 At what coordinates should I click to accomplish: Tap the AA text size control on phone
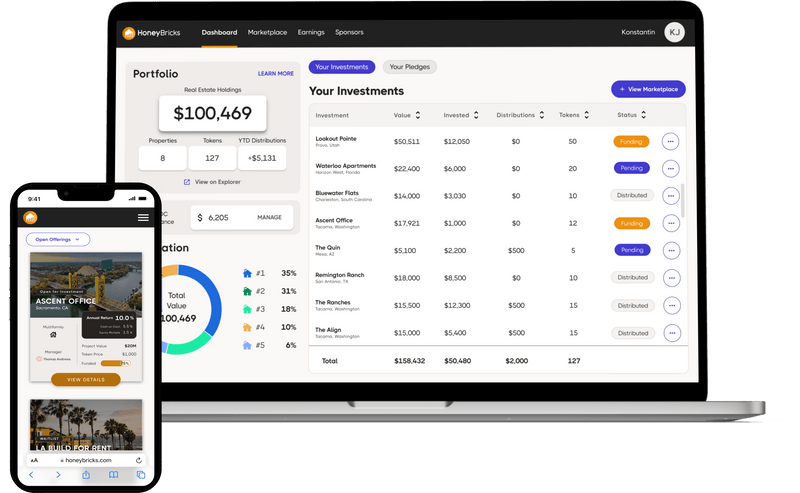click(34, 460)
